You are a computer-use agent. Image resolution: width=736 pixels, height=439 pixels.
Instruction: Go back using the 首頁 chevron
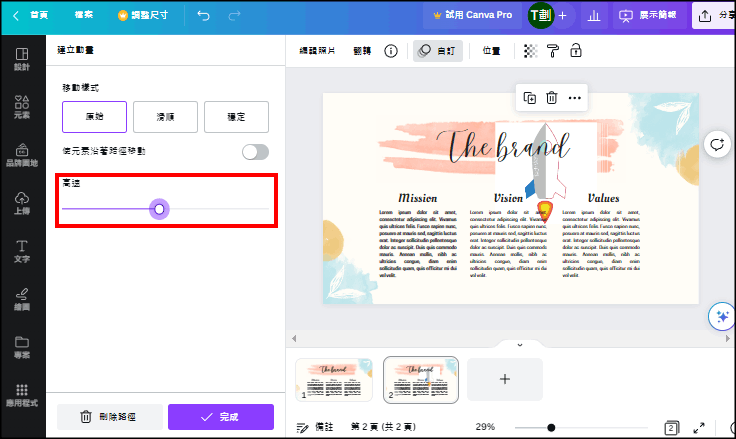pyautogui.click(x=16, y=16)
